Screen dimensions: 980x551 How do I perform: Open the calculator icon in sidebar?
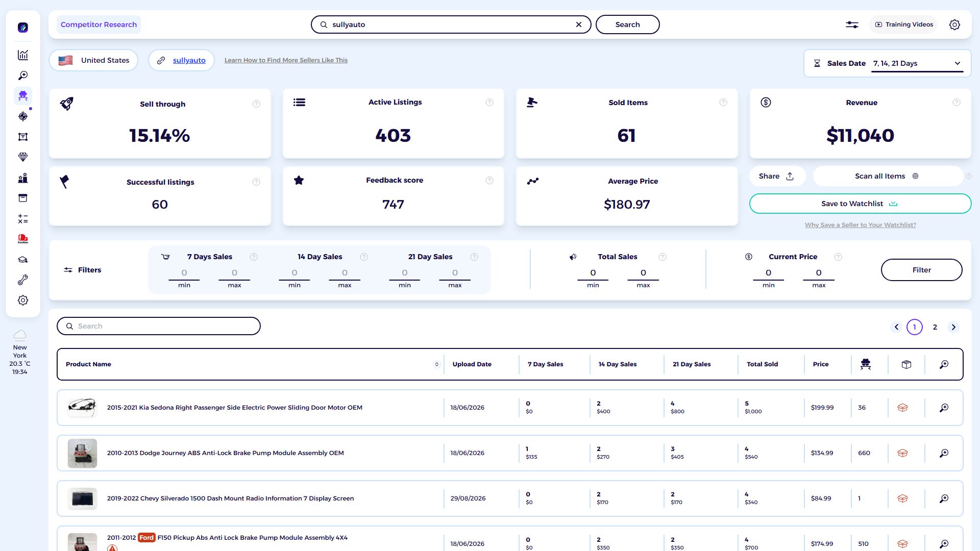[x=23, y=219]
